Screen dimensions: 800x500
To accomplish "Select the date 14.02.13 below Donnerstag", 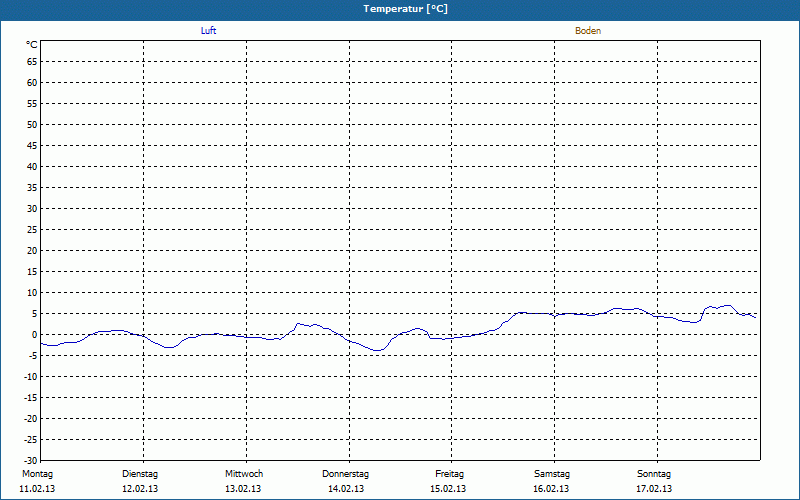I will (346, 489).
